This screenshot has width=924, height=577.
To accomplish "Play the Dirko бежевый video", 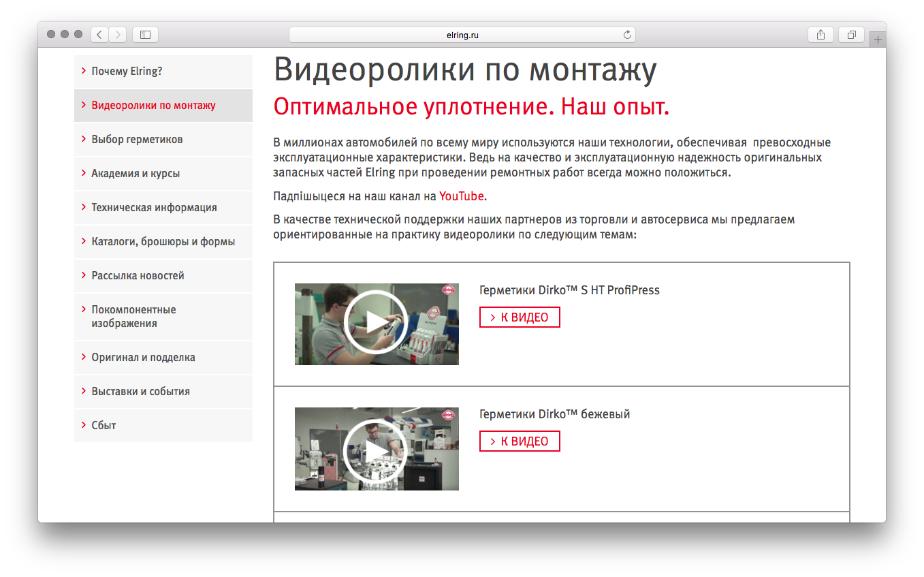I will click(x=377, y=449).
